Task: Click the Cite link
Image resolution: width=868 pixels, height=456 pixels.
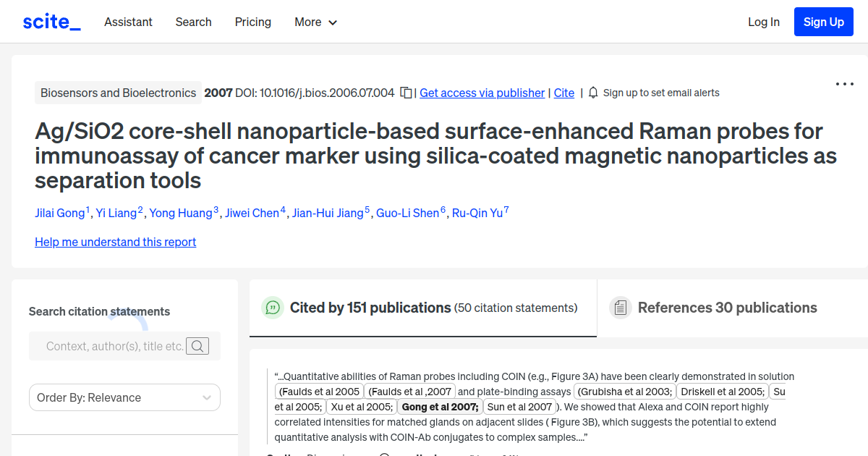Action: (x=564, y=93)
